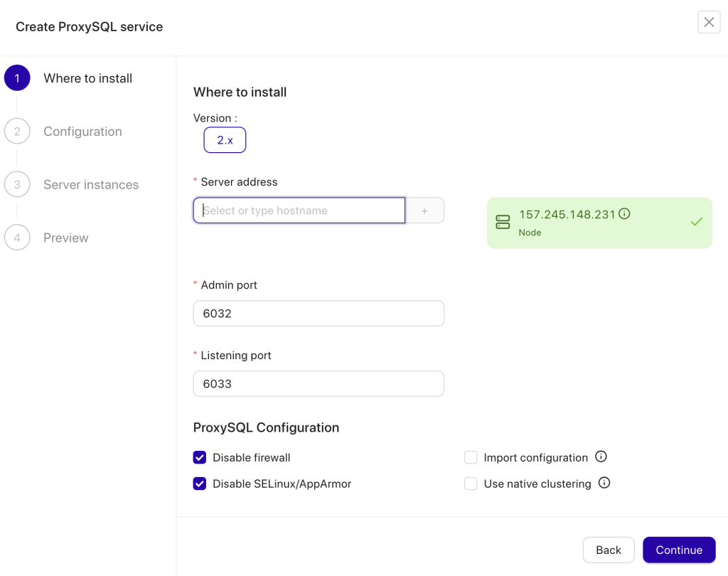728x576 pixels.
Task: Select version 2.x
Action: coord(225,139)
